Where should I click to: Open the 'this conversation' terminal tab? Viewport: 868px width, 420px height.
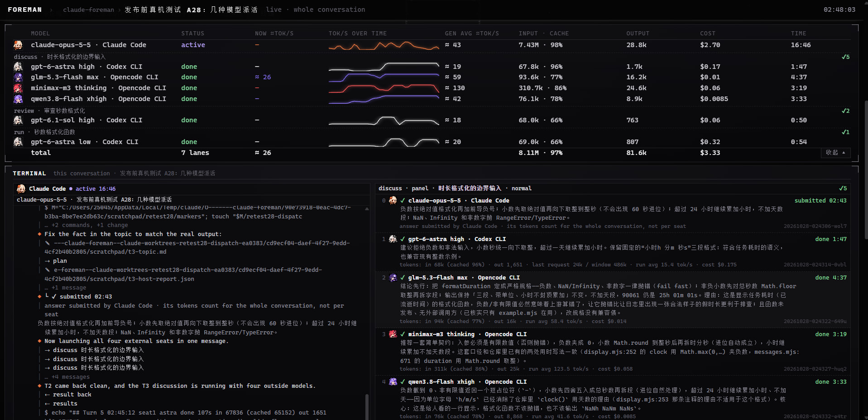(x=82, y=174)
